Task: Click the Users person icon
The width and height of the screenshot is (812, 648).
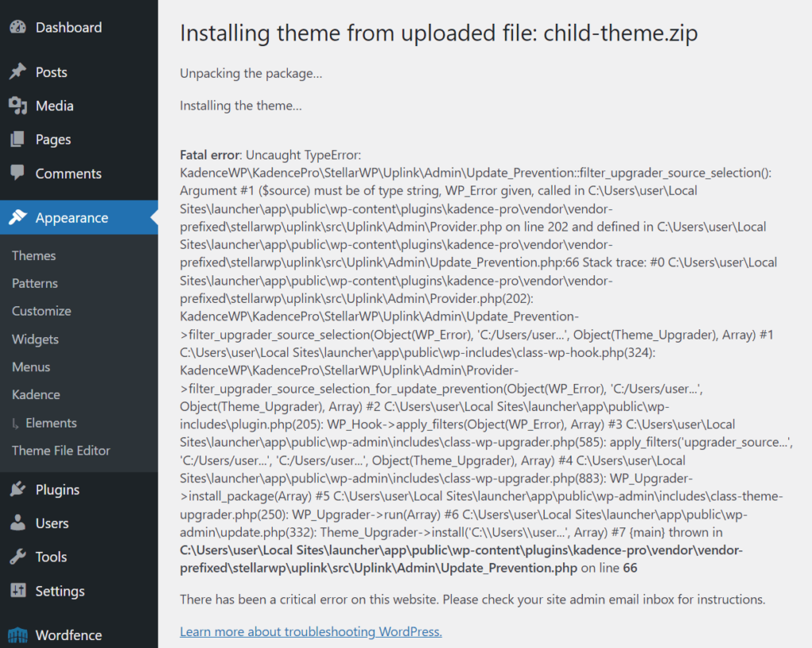Action: pyautogui.click(x=17, y=523)
